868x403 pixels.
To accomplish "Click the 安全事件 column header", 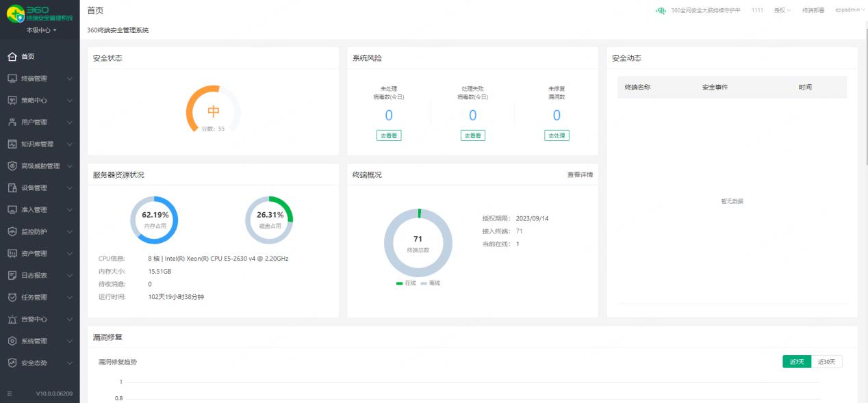I will [x=715, y=88].
